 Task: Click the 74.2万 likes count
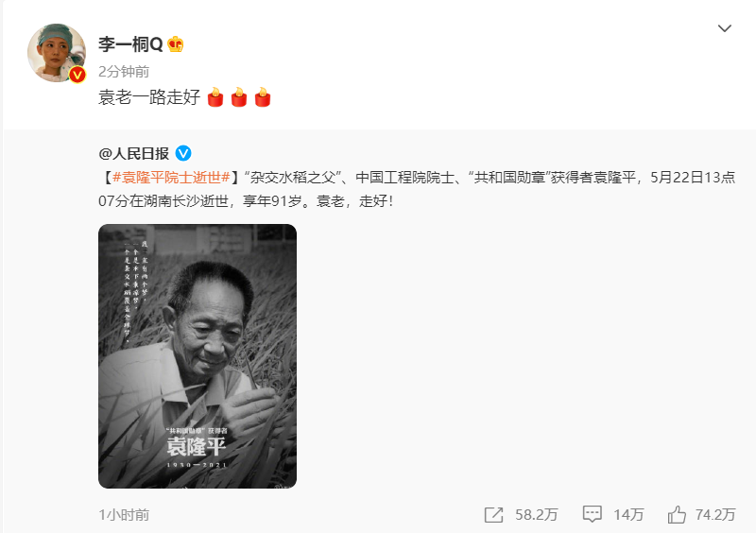[715, 515]
